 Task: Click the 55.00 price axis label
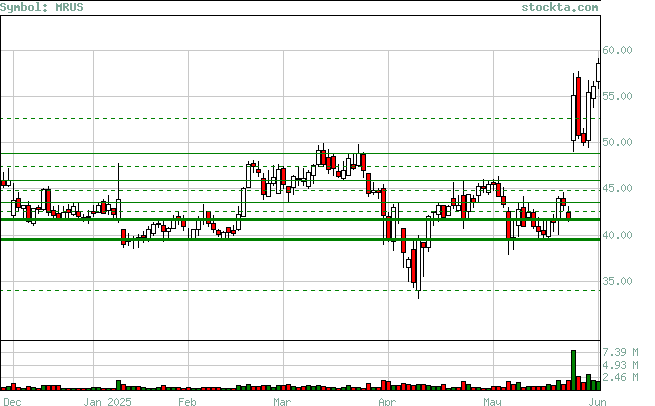617,96
